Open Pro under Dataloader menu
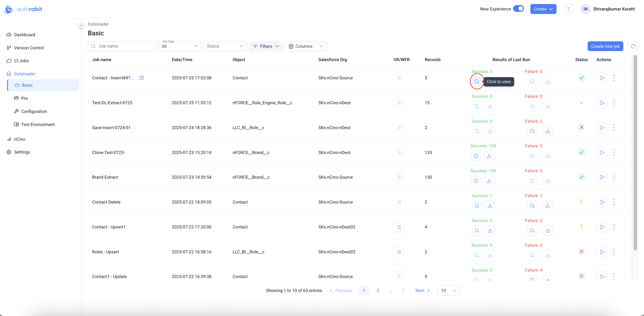 point(24,98)
